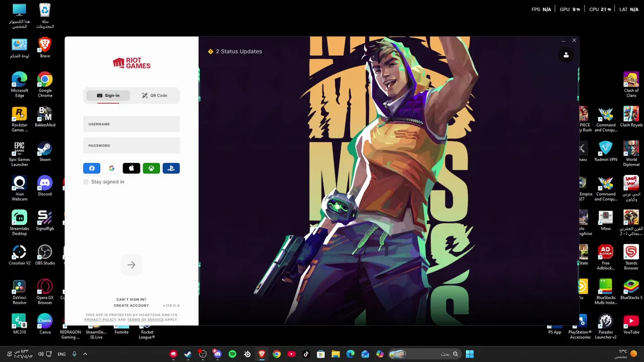The image size is (644, 362).
Task: Open the 2 Status Updates notice
Action: pos(235,51)
